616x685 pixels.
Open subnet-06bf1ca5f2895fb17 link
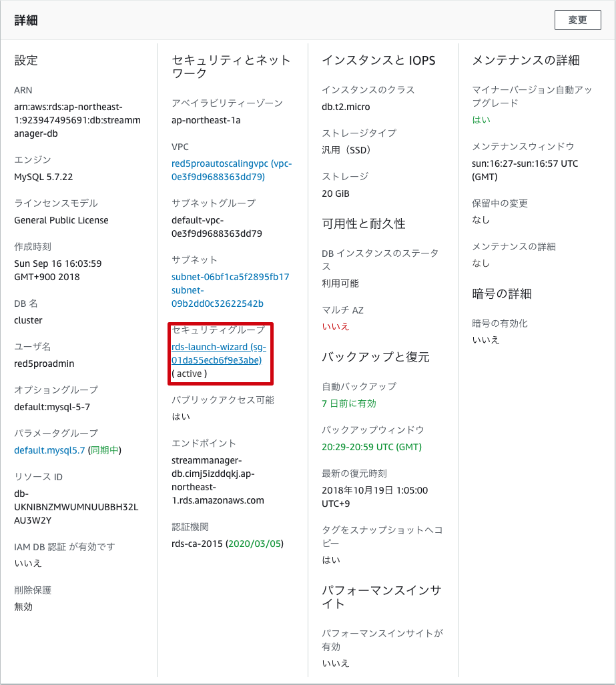pos(230,277)
